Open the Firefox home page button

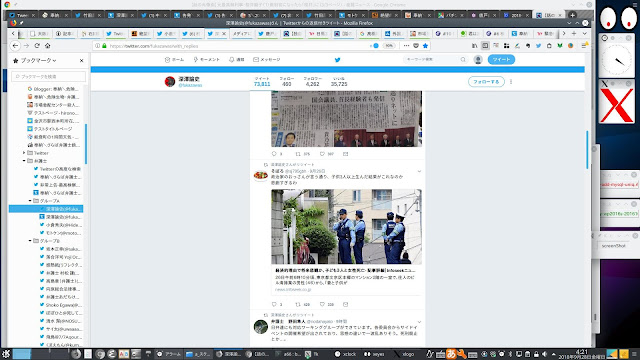47,46
